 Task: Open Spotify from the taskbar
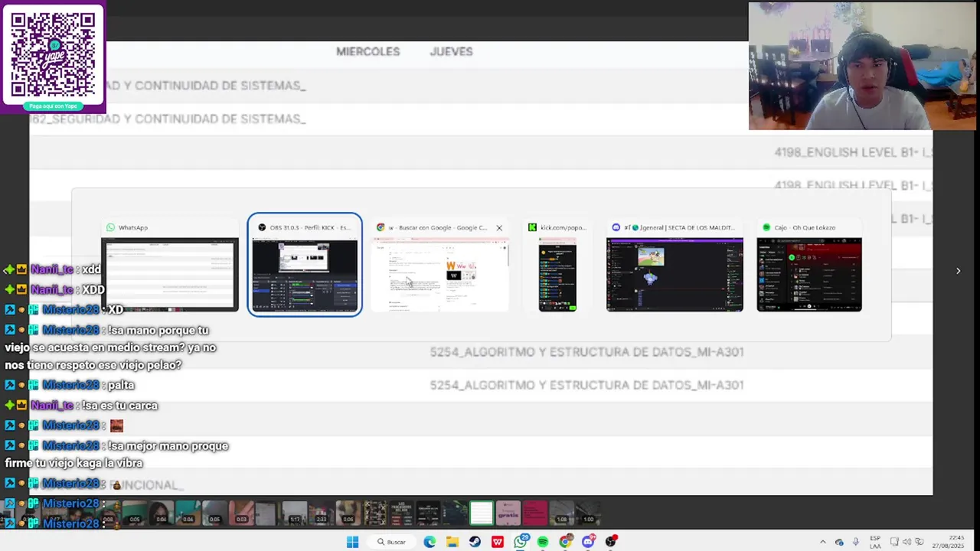tap(543, 542)
